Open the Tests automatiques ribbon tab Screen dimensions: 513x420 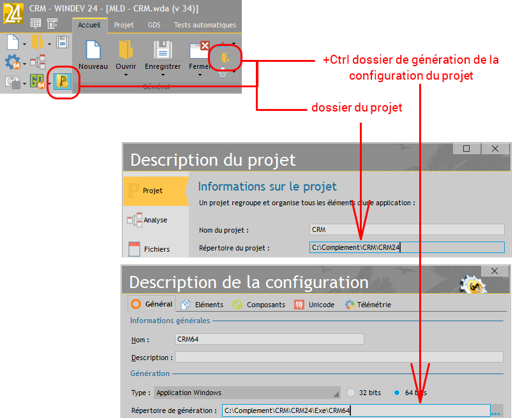(x=205, y=25)
